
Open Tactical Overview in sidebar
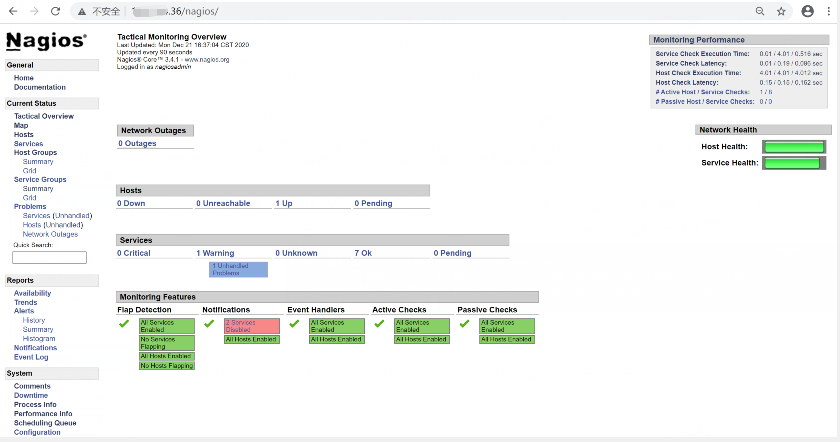point(44,116)
